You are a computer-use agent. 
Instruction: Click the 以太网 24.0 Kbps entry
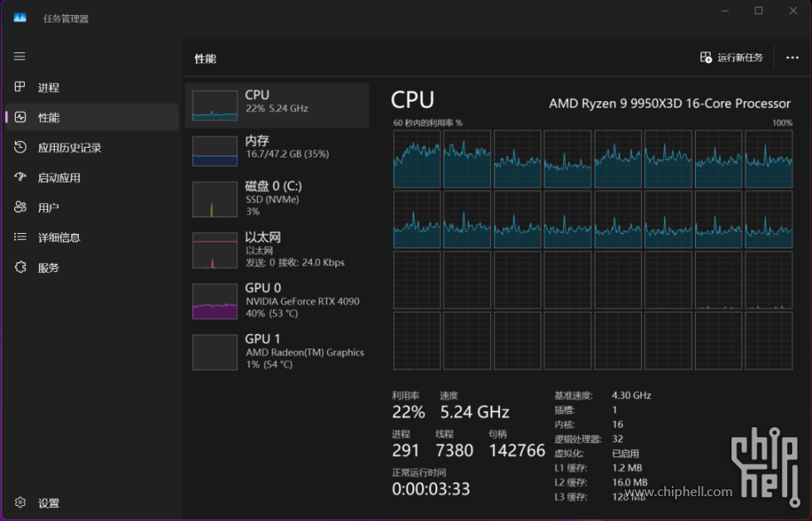click(277, 251)
